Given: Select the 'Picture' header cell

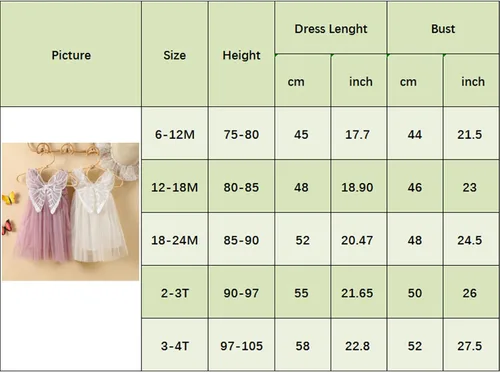Looking at the screenshot, I should point(71,55).
